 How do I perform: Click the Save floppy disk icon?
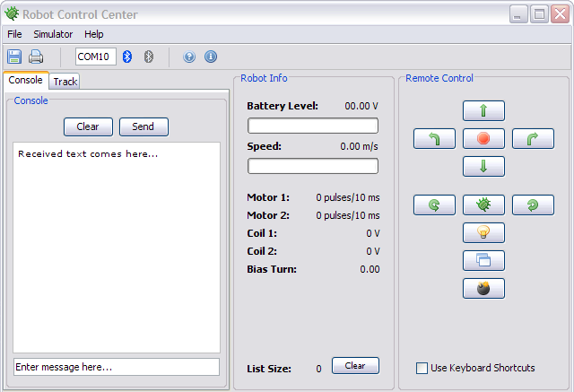coord(14,57)
